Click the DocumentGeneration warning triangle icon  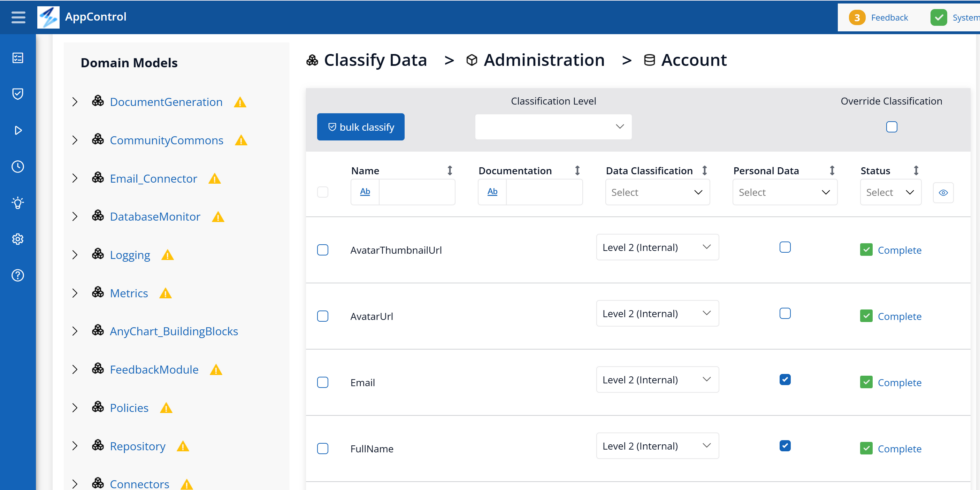[240, 102]
